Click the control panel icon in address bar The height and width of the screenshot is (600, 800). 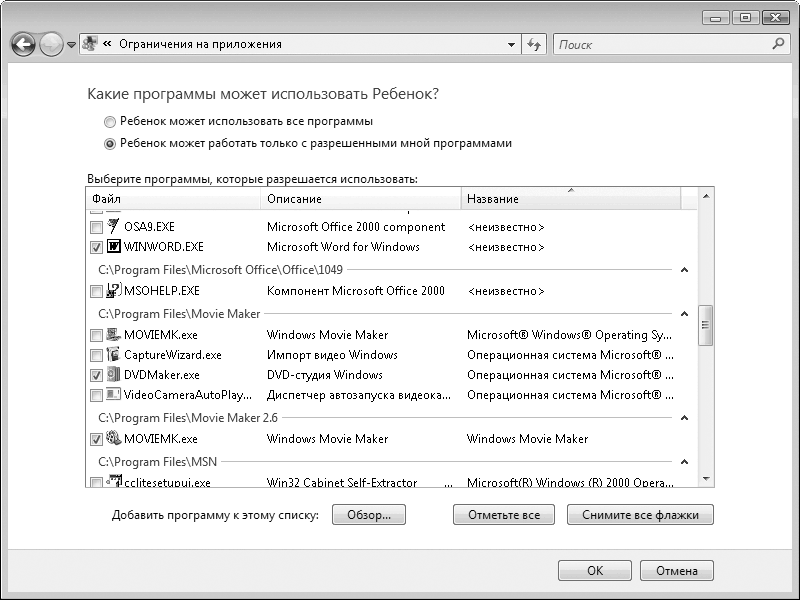90,44
